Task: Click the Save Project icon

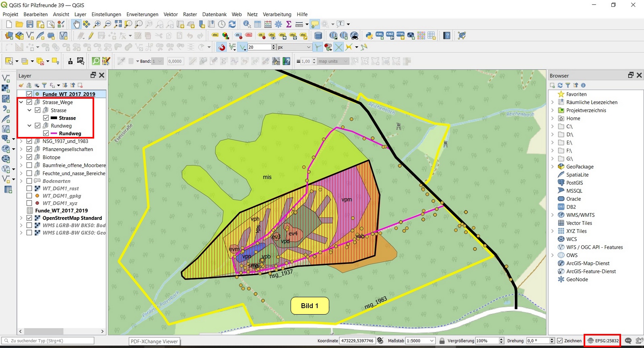Action: (30, 24)
